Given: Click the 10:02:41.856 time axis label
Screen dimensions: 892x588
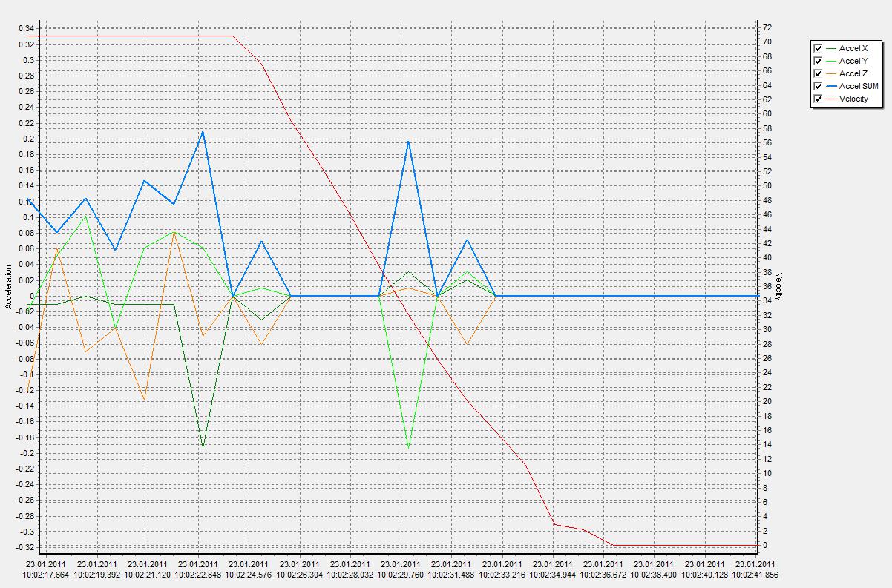Looking at the screenshot, I should 755,574.
